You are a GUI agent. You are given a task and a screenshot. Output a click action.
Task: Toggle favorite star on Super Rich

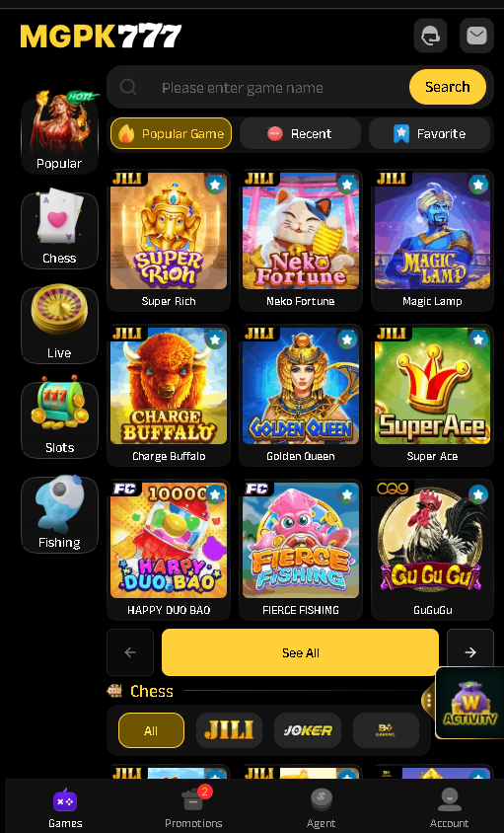coord(215,185)
